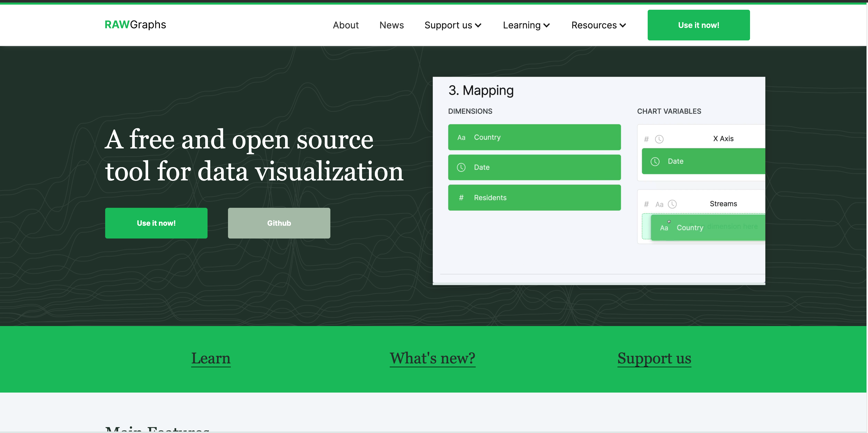Click the 3. Mapping heading
This screenshot has height=433, width=868.
481,91
